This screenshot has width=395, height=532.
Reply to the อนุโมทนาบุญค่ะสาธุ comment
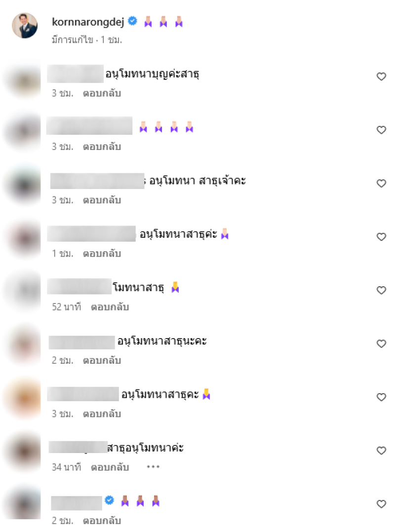point(102,93)
